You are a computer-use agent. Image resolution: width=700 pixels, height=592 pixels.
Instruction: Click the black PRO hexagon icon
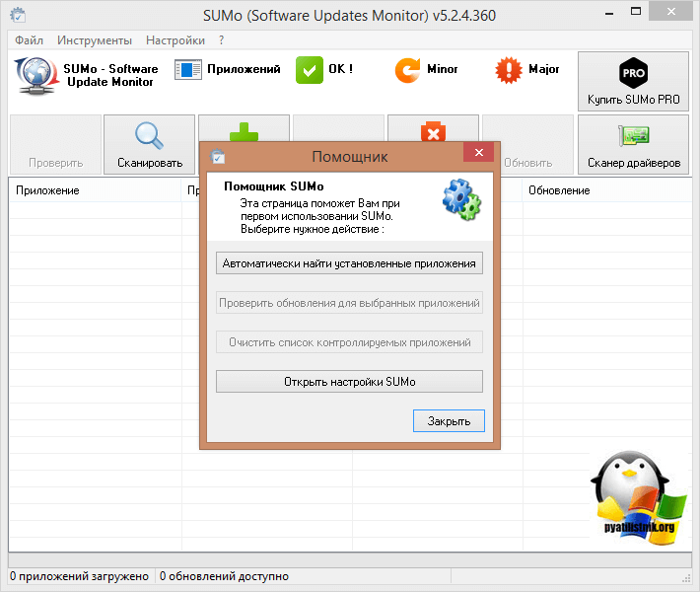(633, 73)
